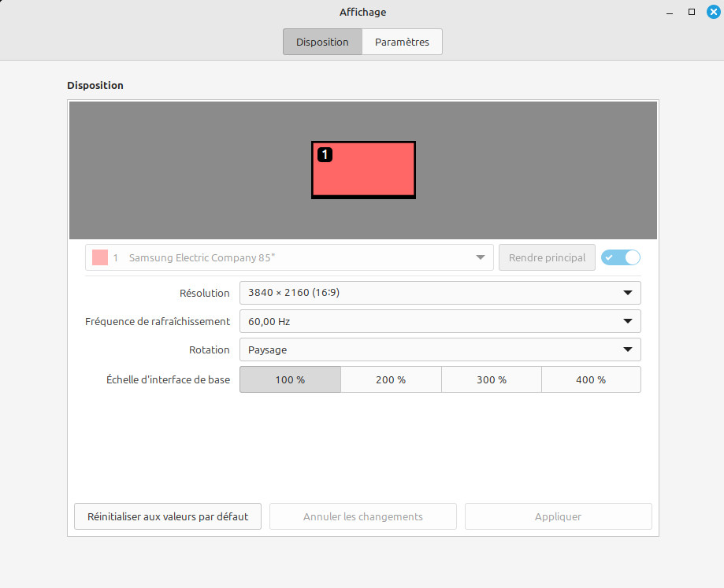
Task: Click the pink monitor color swatch
Action: (x=100, y=257)
